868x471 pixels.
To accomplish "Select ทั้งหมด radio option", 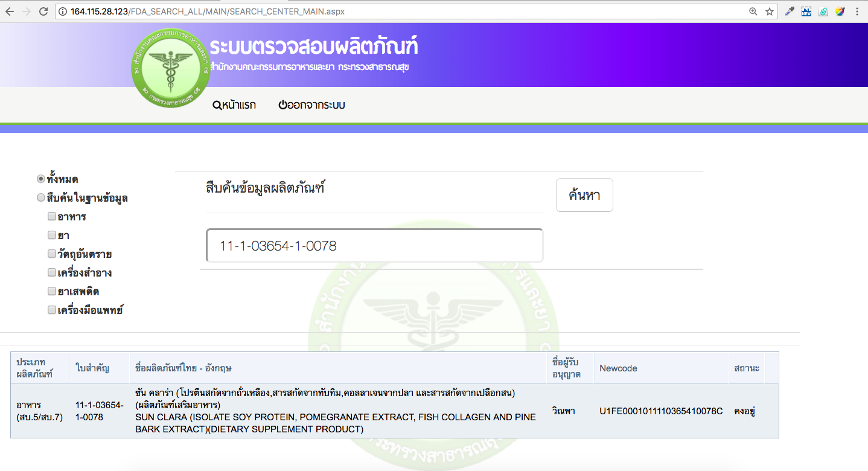I will point(40,179).
